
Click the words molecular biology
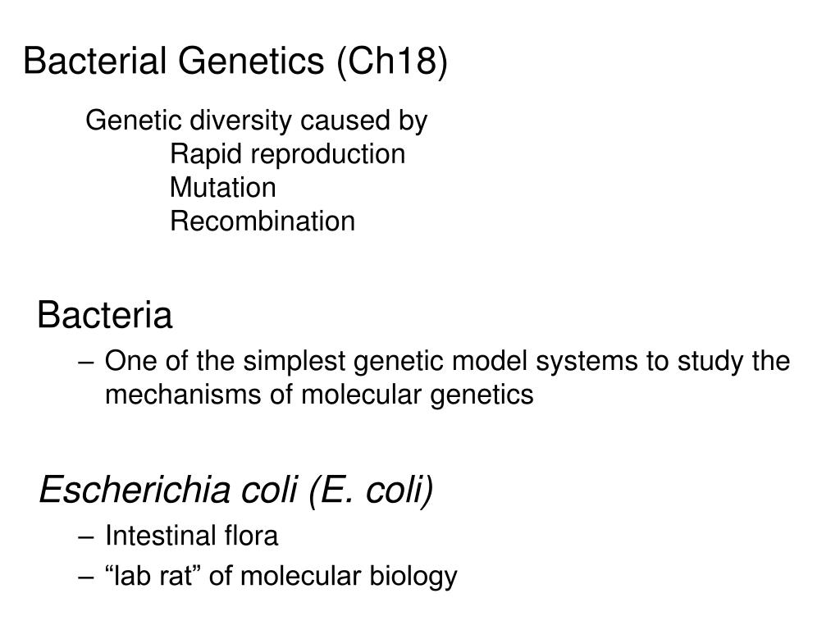coord(349,577)
